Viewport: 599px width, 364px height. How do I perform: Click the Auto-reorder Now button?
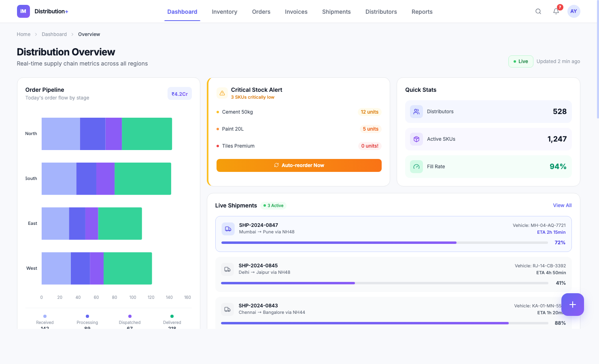pos(299,165)
